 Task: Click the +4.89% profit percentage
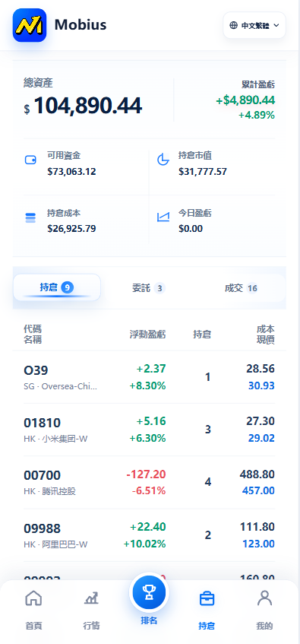click(x=257, y=115)
